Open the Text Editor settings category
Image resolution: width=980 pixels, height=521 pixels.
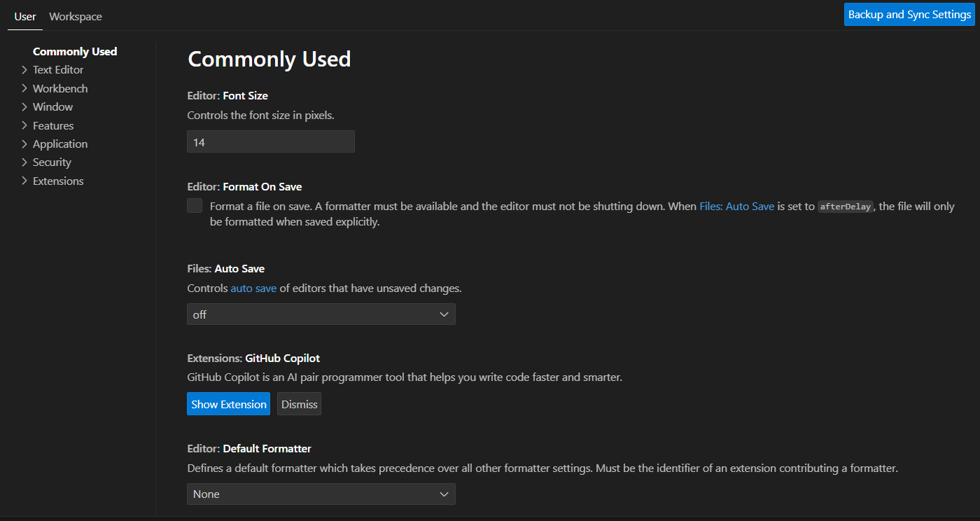(x=58, y=69)
